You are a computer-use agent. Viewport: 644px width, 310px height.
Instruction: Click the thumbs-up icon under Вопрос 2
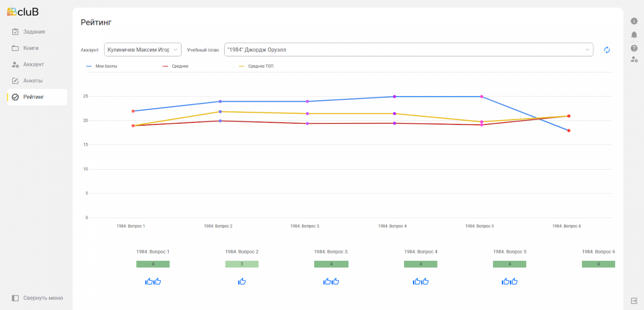point(242,281)
